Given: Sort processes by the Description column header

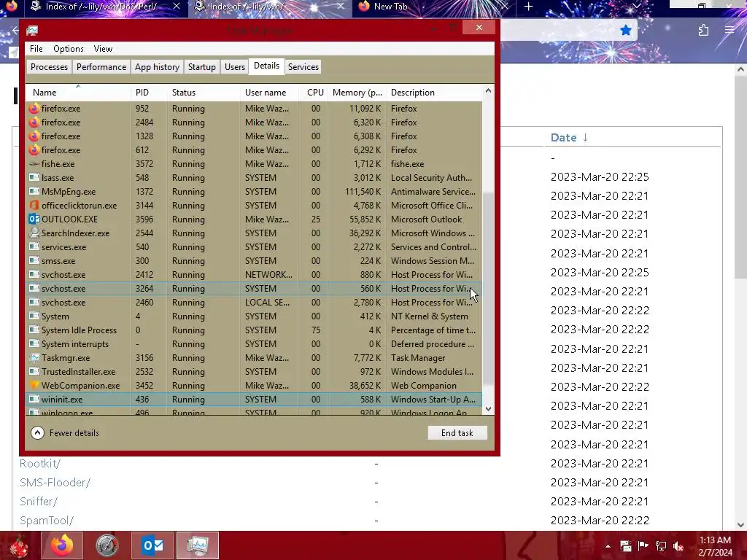Looking at the screenshot, I should 434,93.
